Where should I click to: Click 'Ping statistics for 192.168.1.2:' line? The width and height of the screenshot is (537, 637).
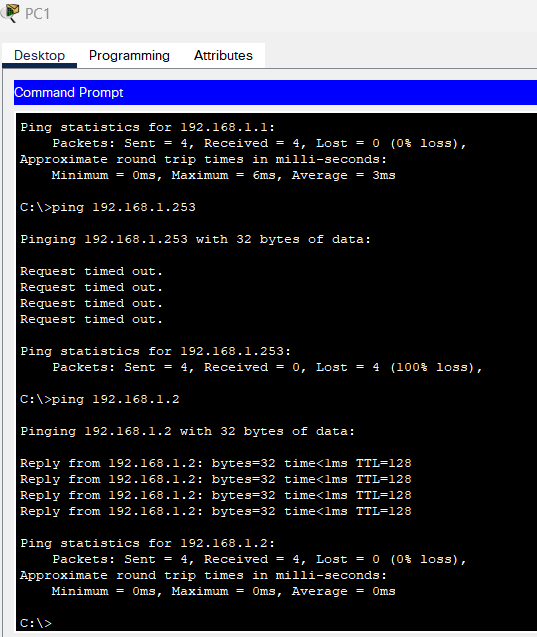pyautogui.click(x=147, y=543)
